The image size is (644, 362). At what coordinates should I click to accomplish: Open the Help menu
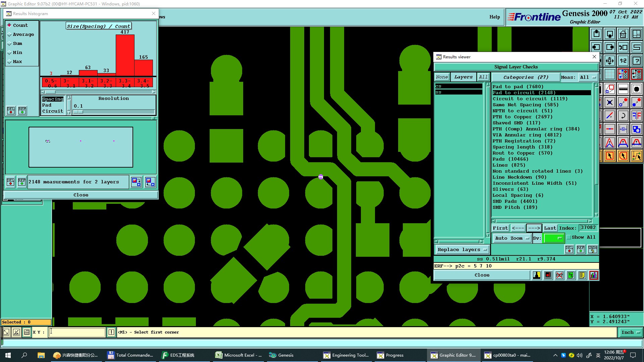click(x=494, y=17)
